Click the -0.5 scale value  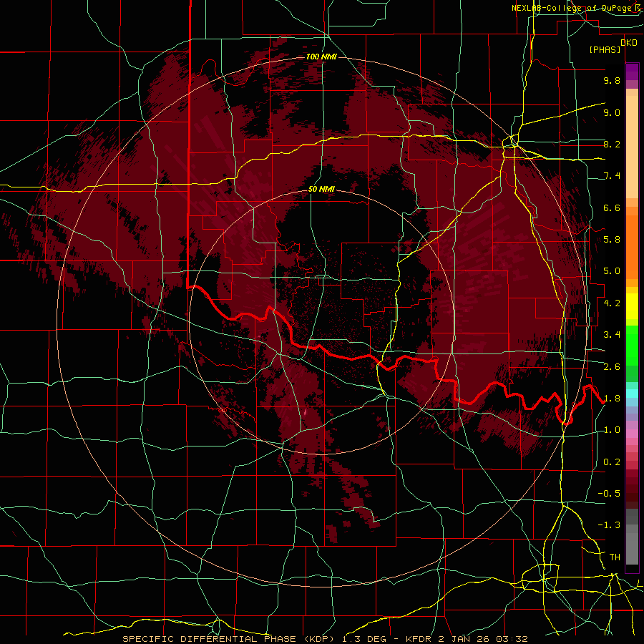pos(609,493)
